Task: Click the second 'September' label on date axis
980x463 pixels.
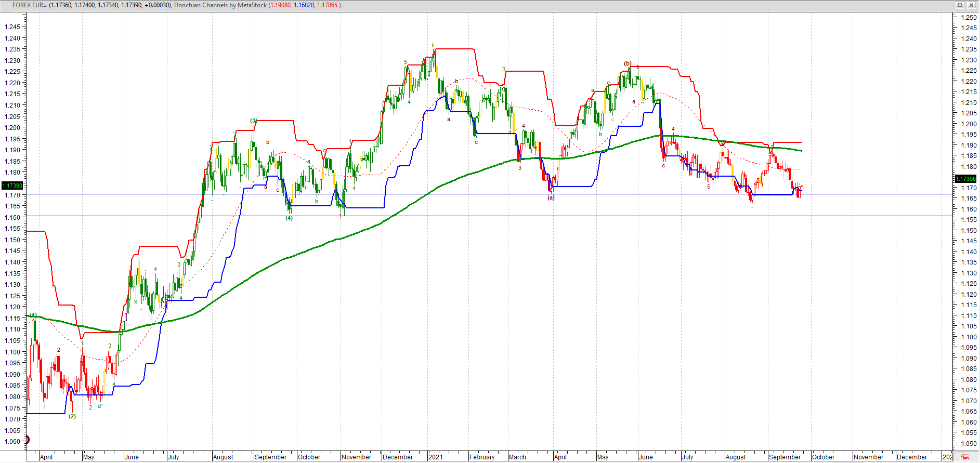Action: 785,457
